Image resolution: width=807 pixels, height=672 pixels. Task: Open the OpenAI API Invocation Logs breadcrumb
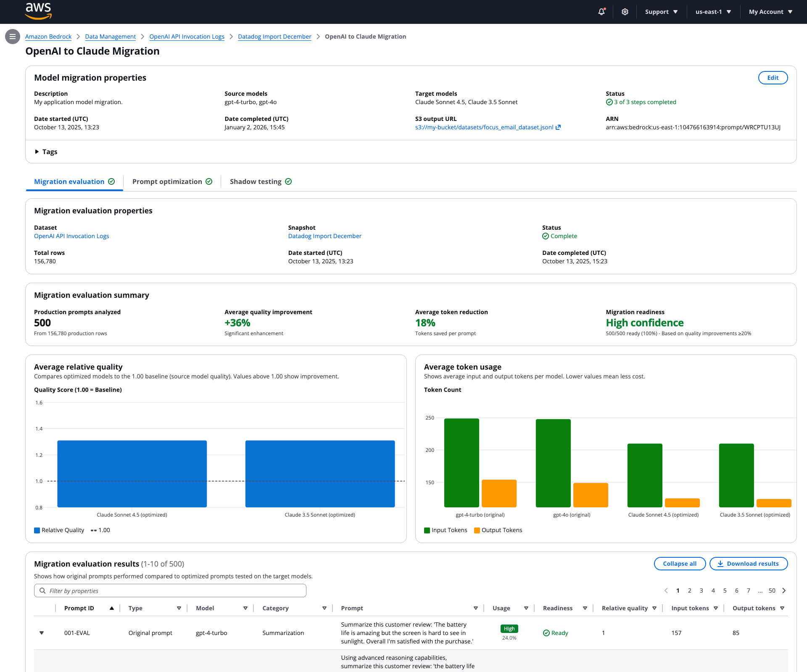(x=187, y=37)
